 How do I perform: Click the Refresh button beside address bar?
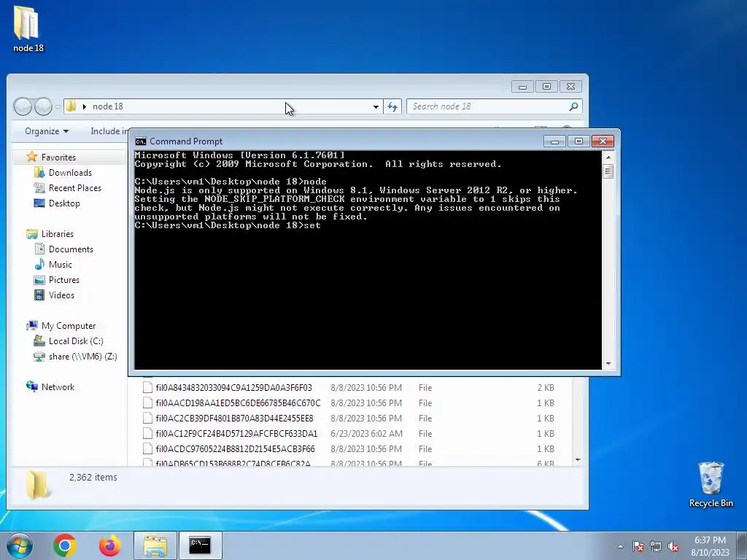coord(392,106)
